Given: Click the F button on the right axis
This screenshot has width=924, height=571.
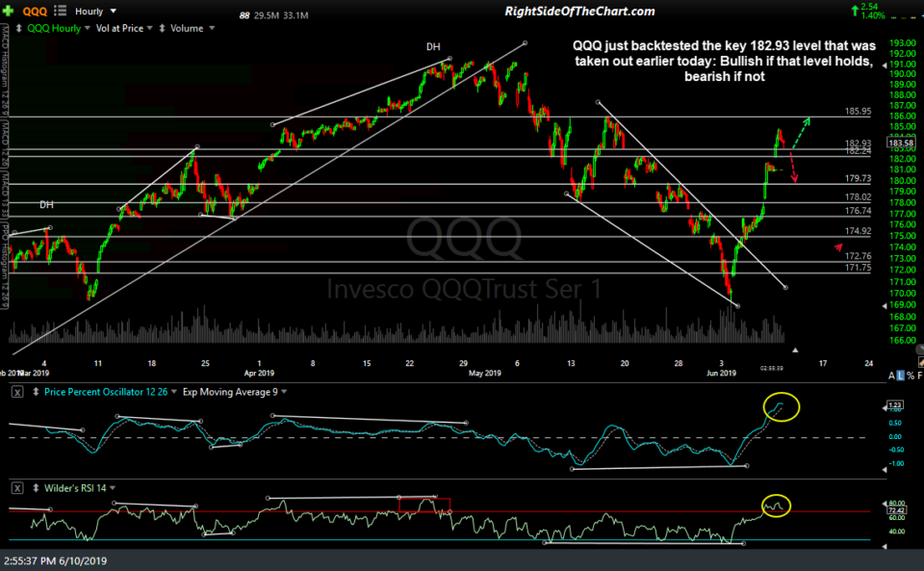Looking at the screenshot, I should click(919, 376).
